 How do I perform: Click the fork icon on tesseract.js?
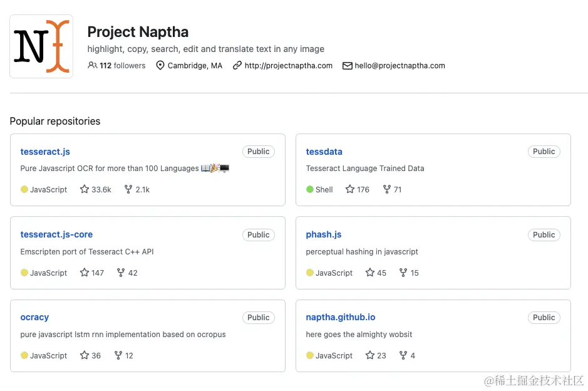[128, 189]
